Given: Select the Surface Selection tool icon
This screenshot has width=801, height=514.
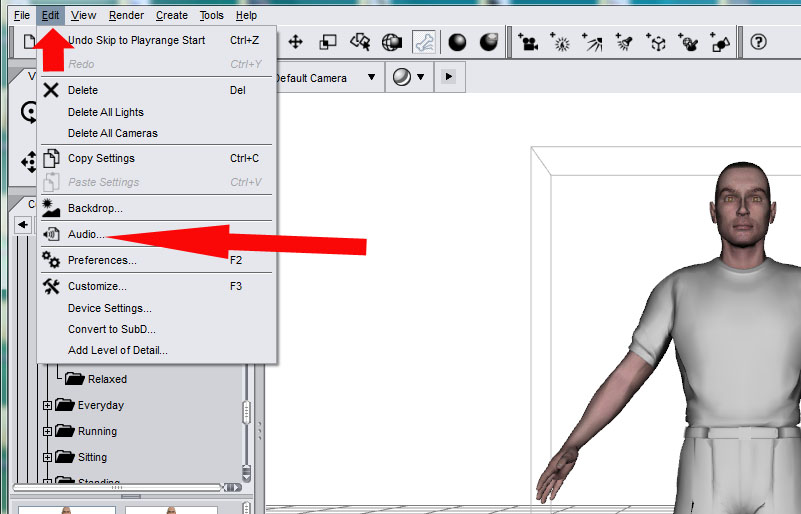Looking at the screenshot, I should (x=360, y=42).
